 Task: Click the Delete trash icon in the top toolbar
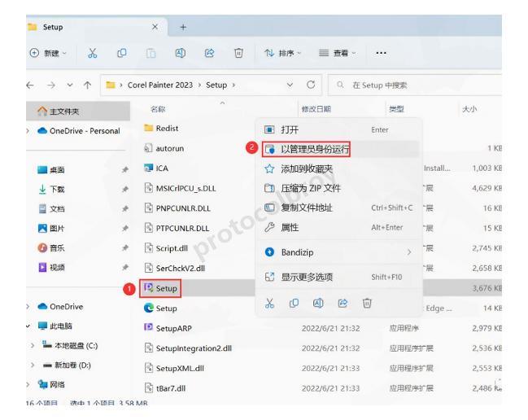(238, 53)
